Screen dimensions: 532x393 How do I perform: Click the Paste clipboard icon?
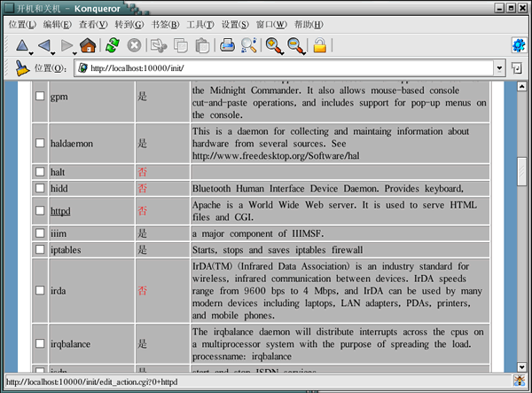[x=202, y=45]
